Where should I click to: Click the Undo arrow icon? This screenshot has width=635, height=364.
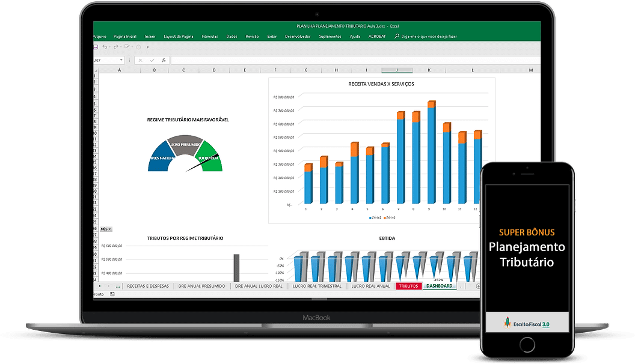point(105,47)
